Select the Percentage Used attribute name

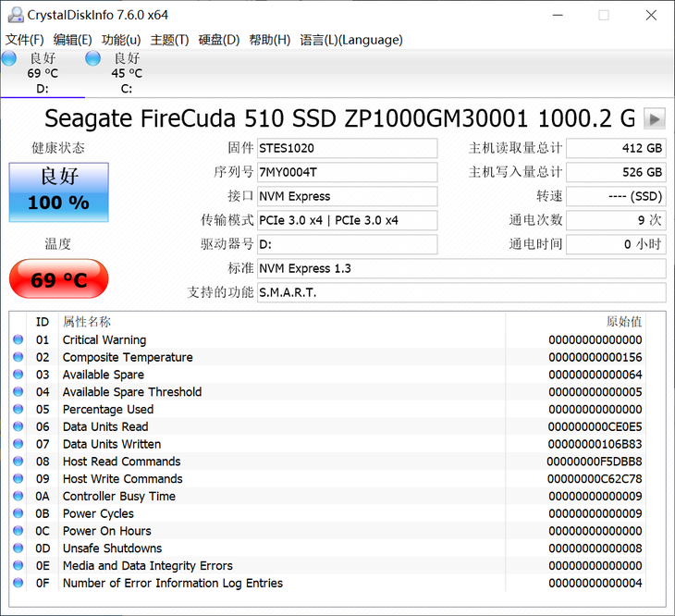108,410
